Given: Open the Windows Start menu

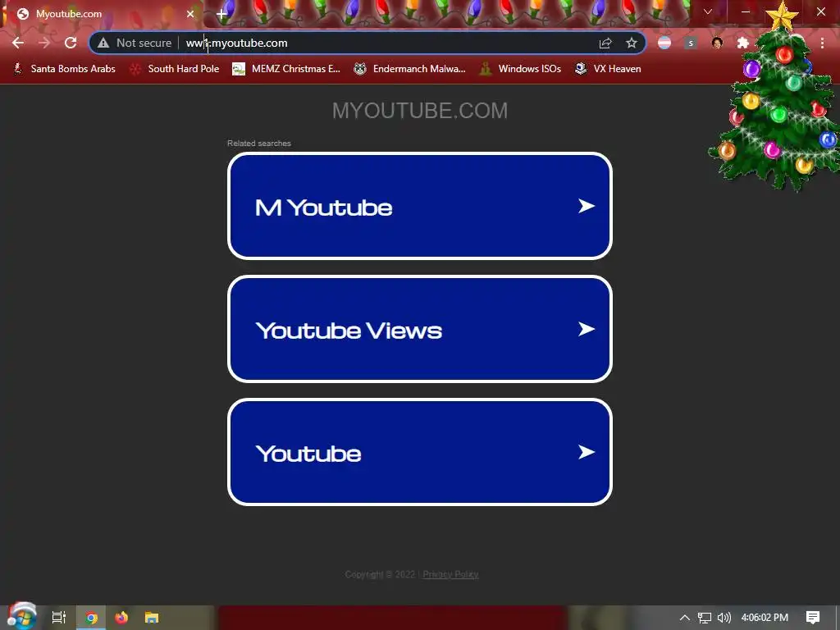Looking at the screenshot, I should pos(21,617).
